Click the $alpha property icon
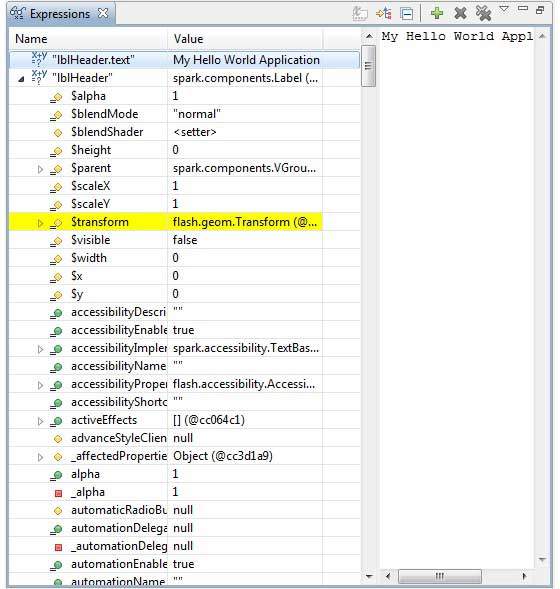 (56, 97)
